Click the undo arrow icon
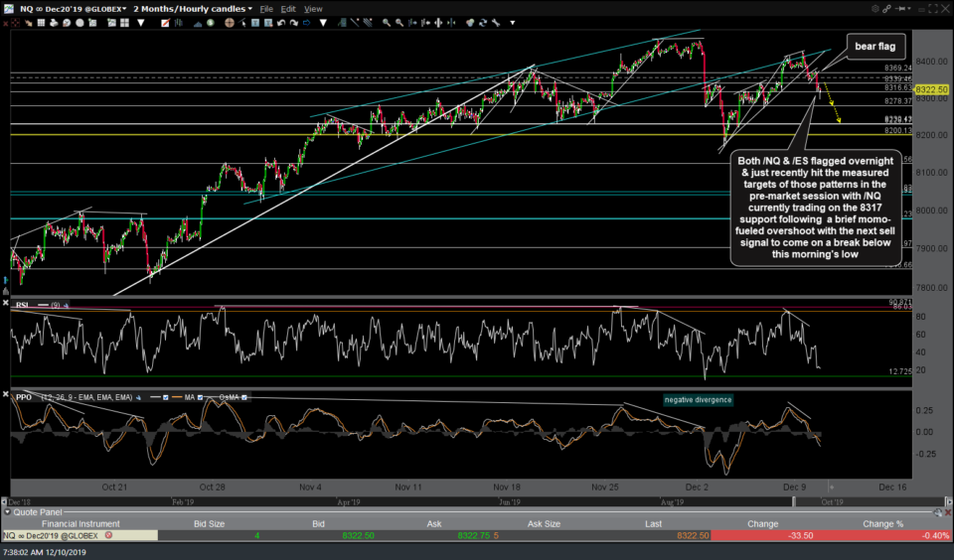Image resolution: width=954 pixels, height=560 pixels. 281,23
